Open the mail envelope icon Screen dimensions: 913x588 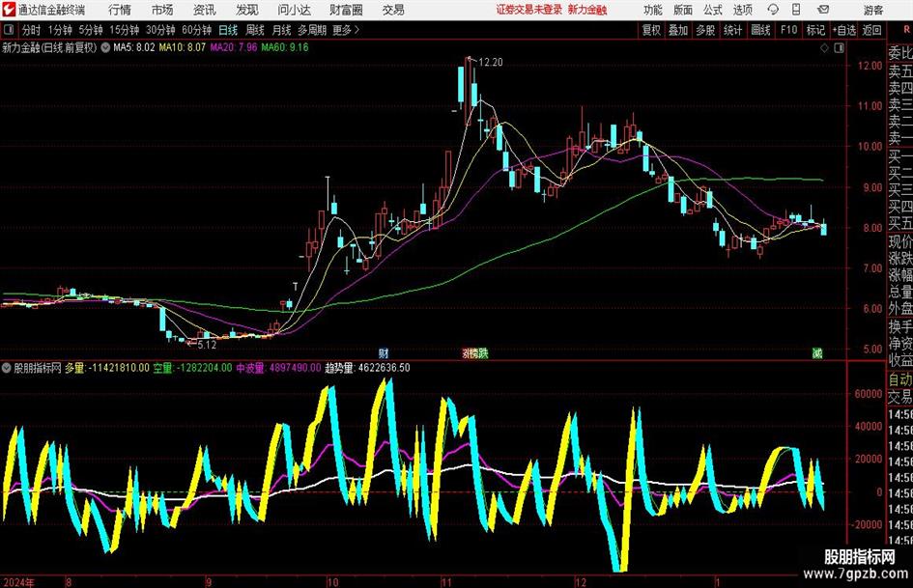[x=823, y=10]
